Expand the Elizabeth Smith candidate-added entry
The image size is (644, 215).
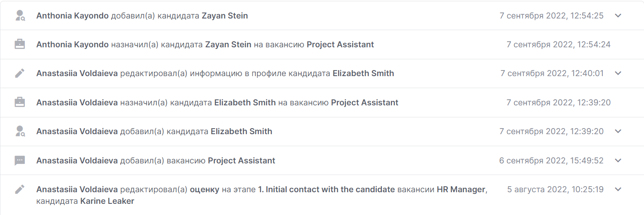click(618, 131)
